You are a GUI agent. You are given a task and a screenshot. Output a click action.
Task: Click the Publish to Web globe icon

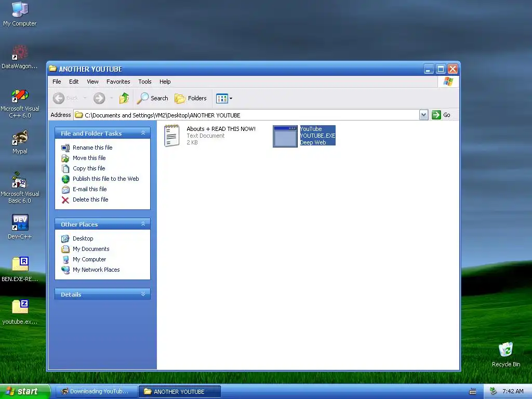[65, 179]
